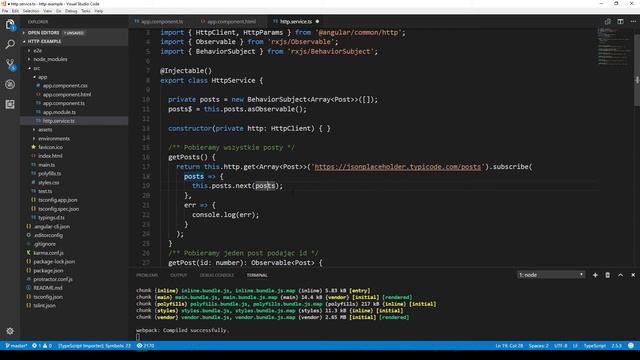The height and width of the screenshot is (360, 640).
Task: Close the terminal panel
Action: coord(633,275)
